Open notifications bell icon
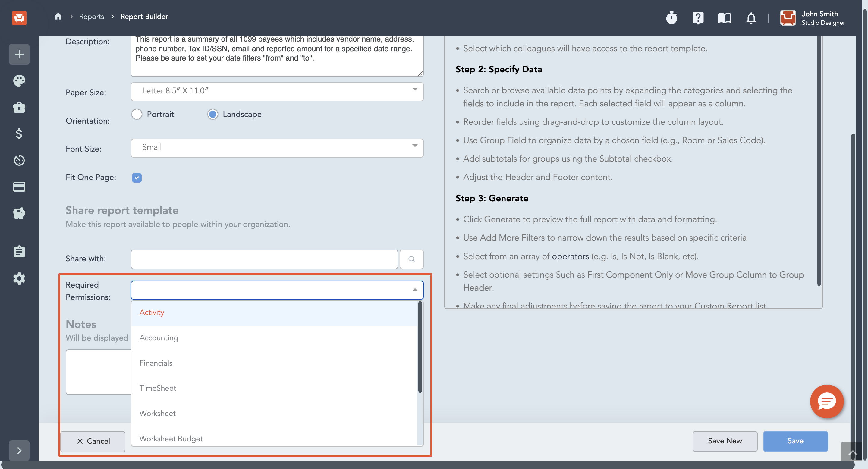Viewport: 868px width, 469px height. (x=751, y=18)
